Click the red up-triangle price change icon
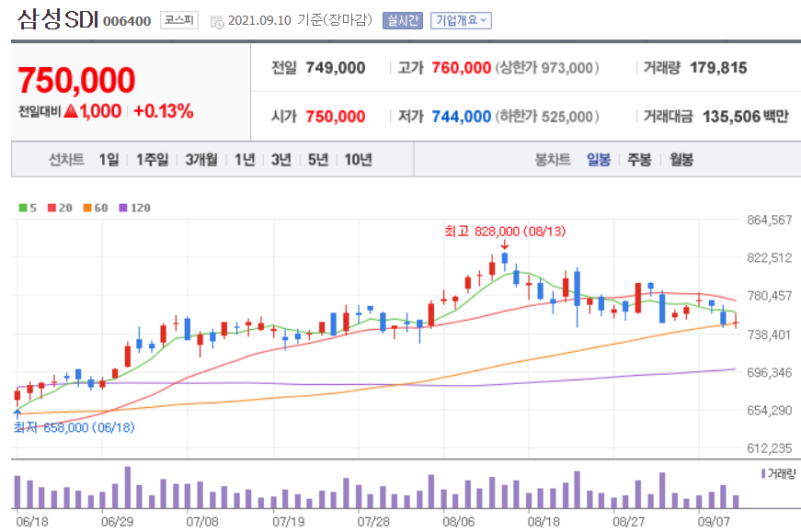The width and height of the screenshot is (801, 532). click(71, 111)
